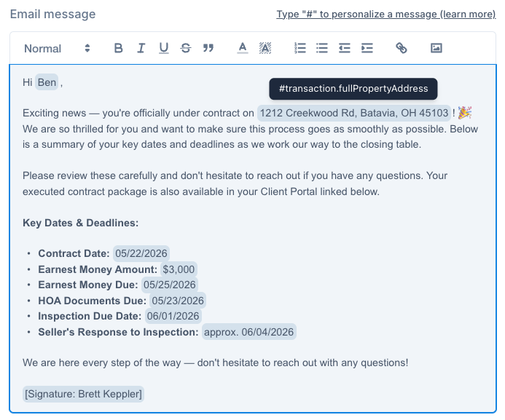
Task: Select the 1212 Creekwood Rd address token
Action: pos(354,113)
